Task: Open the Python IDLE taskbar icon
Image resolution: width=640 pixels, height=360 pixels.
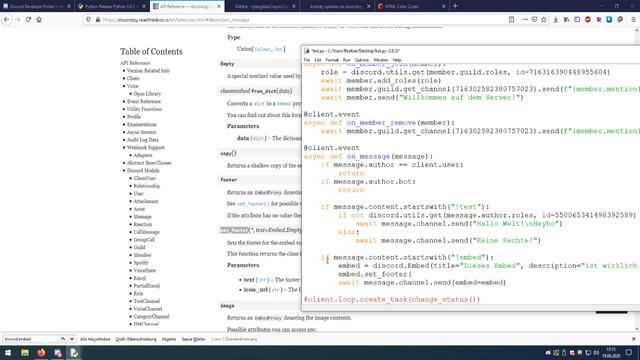Action: [74, 353]
